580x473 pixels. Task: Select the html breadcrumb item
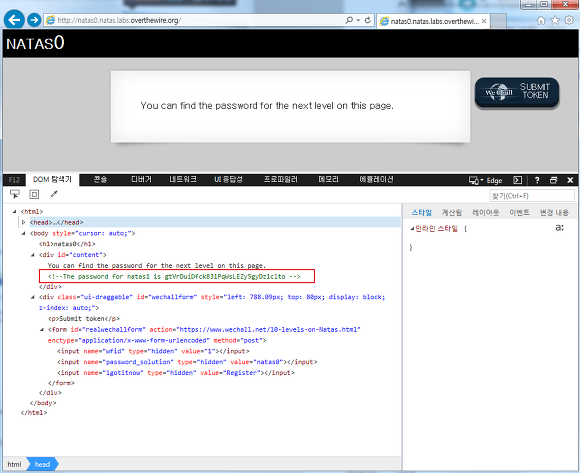pos(14,464)
